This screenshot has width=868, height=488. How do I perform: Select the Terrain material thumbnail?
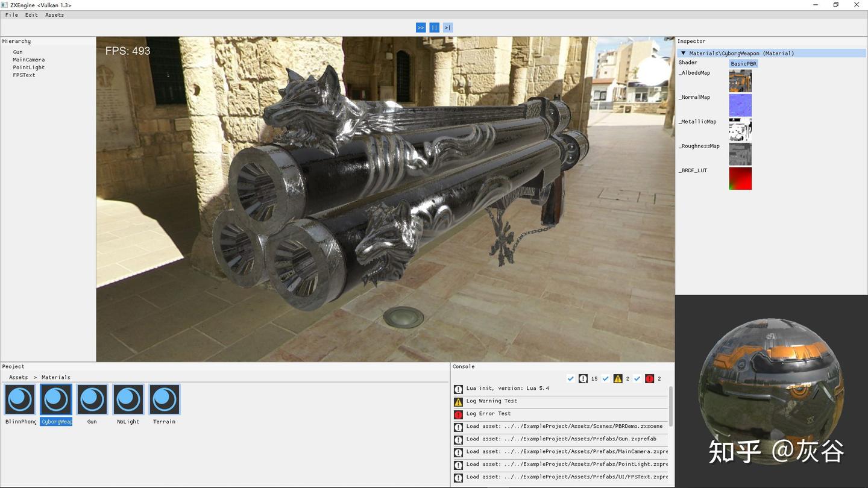[x=164, y=399]
